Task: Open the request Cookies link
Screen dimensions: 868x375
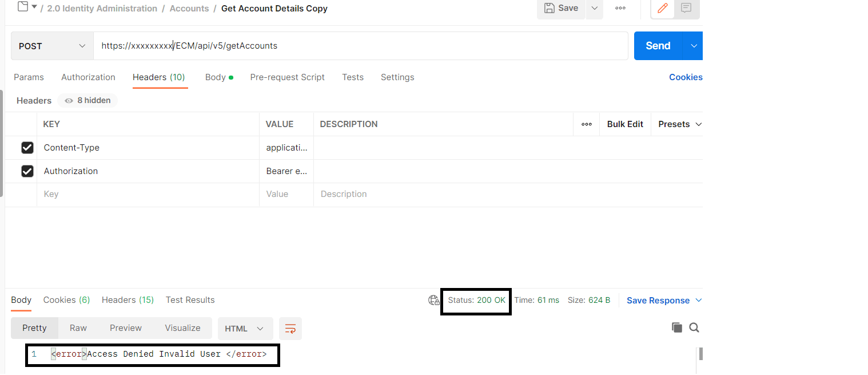Action: (686, 77)
